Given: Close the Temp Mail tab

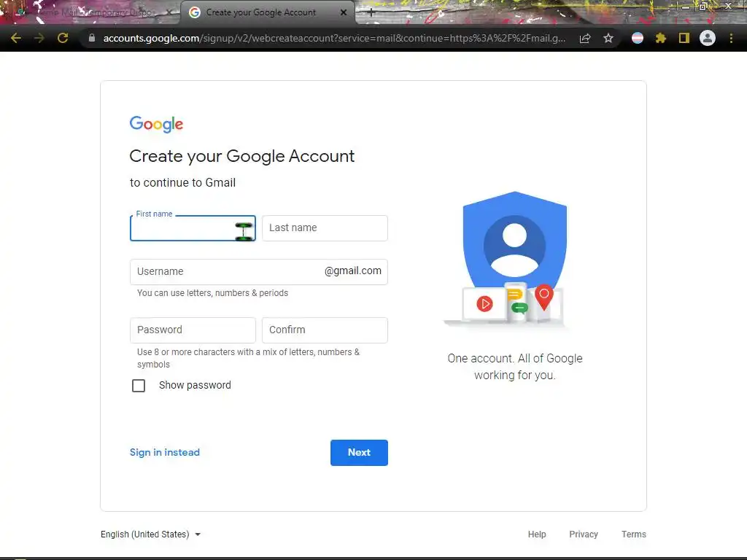Looking at the screenshot, I should [169, 12].
